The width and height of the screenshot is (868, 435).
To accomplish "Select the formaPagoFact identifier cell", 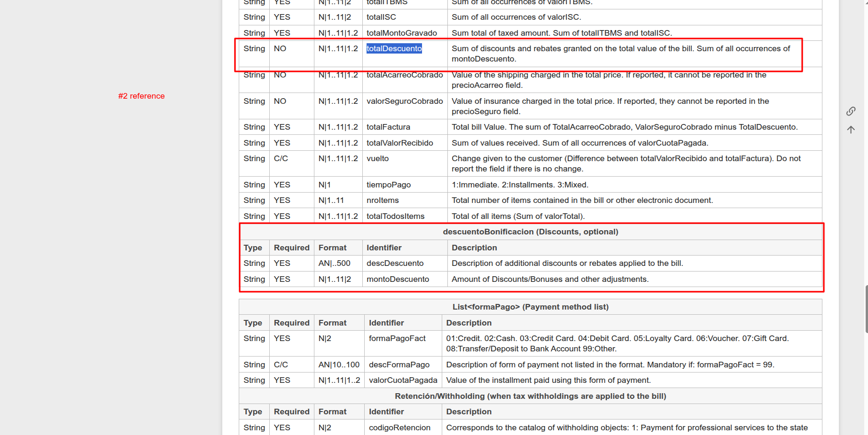I will pyautogui.click(x=397, y=338).
